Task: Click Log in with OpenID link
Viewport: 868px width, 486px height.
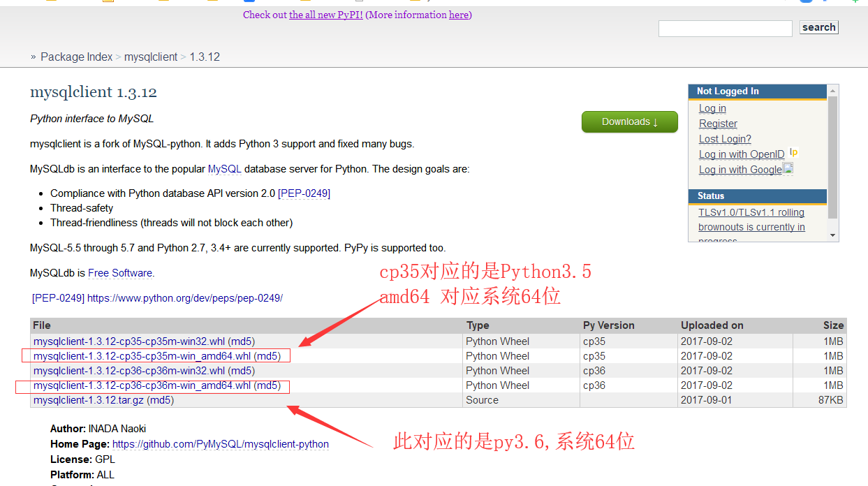Action: tap(742, 154)
